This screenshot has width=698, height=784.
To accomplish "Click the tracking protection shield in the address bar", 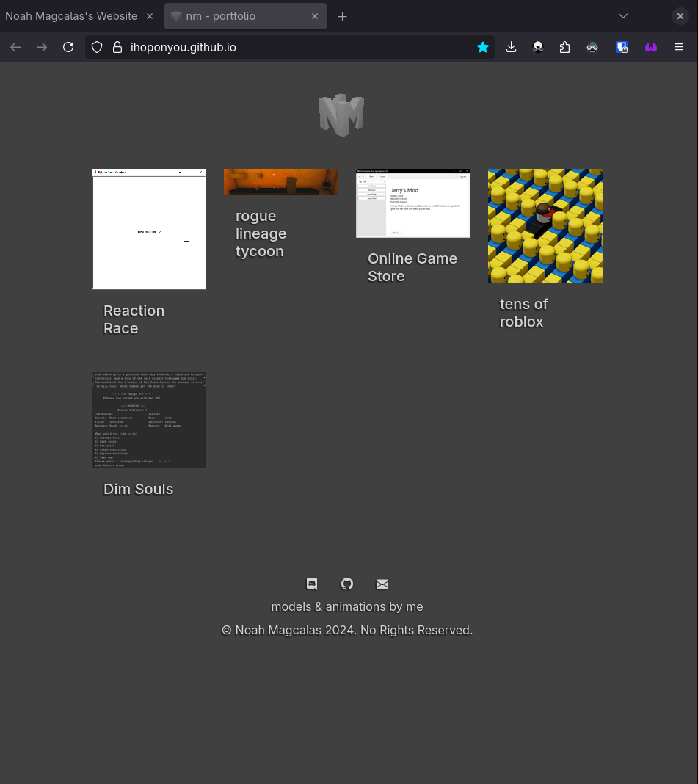I will pos(96,46).
